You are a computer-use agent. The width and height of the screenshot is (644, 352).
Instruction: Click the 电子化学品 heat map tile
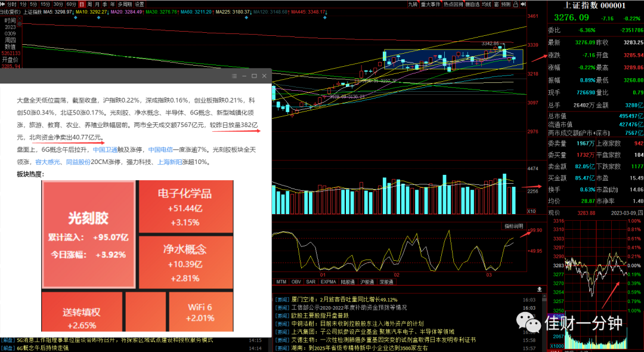pyautogui.click(x=186, y=206)
